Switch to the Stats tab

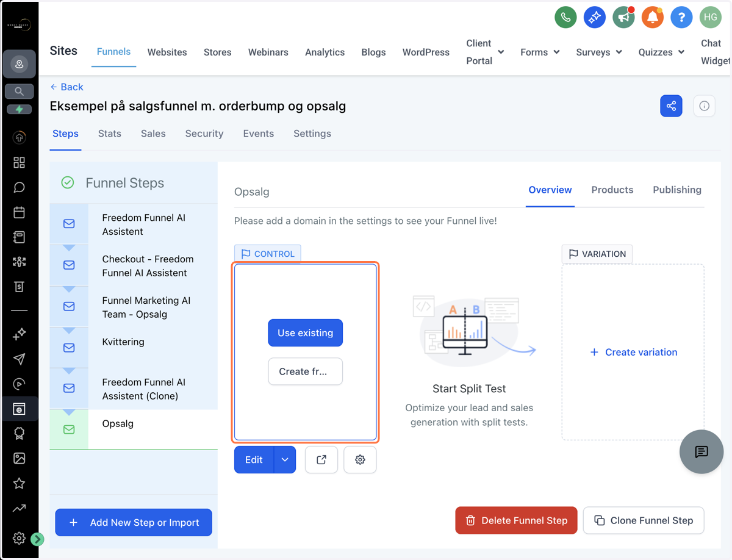tap(109, 133)
